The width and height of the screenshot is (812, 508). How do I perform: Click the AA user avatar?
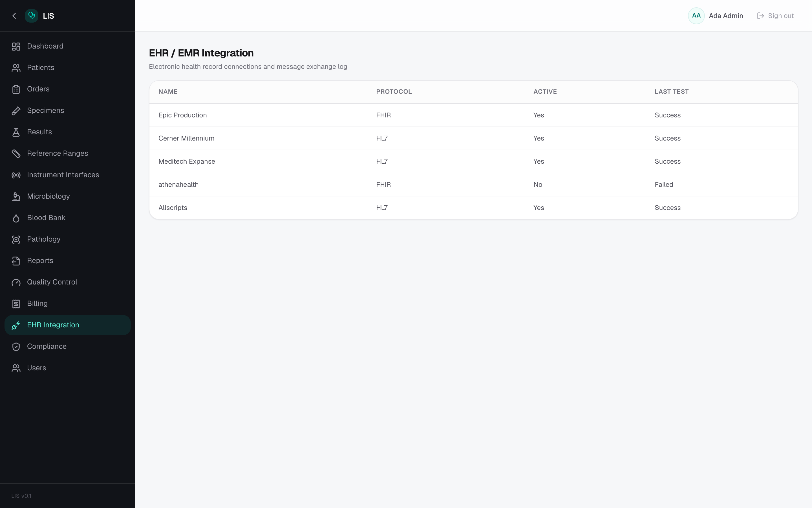(696, 16)
